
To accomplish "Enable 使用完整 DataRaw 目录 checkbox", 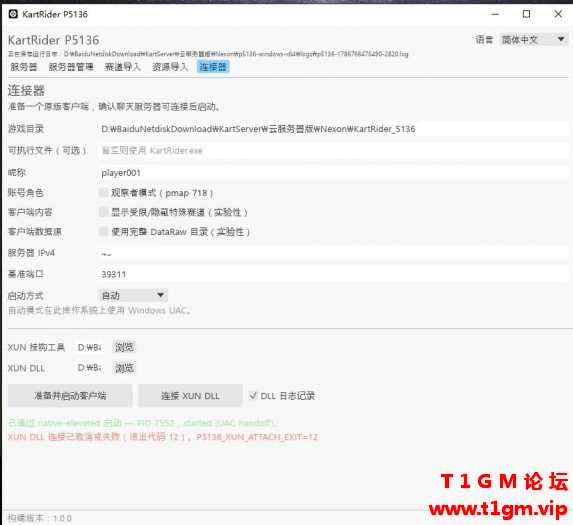I will pyautogui.click(x=104, y=231).
